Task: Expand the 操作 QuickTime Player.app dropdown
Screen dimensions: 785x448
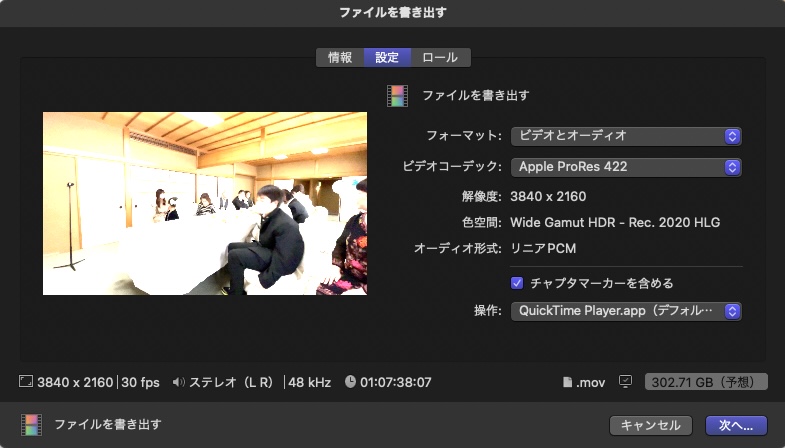Action: tap(626, 311)
